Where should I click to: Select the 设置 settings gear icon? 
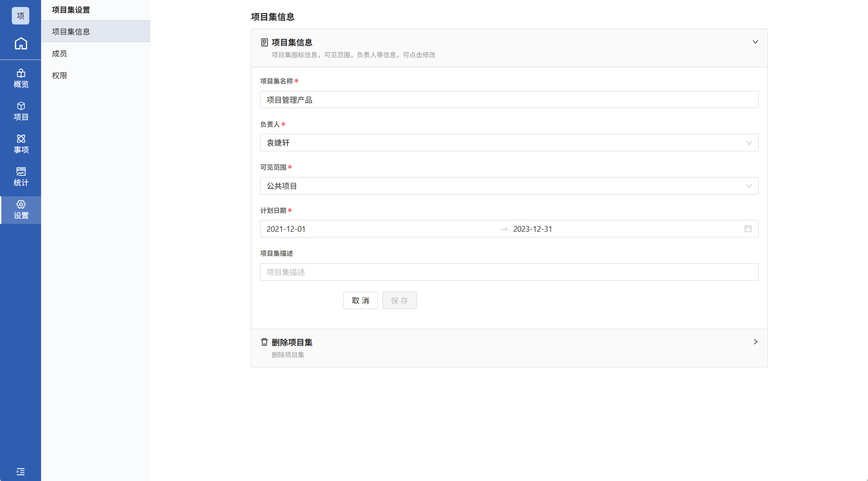point(21,209)
